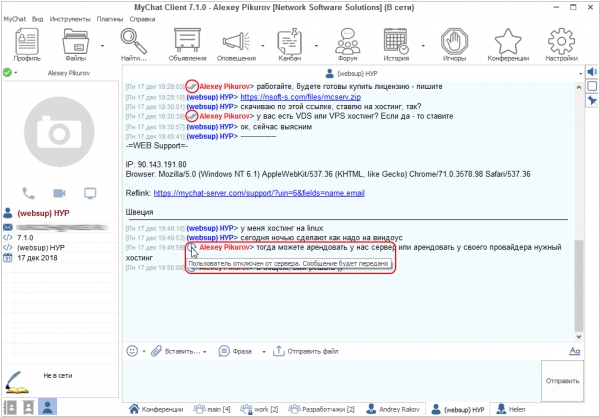Screen dimensions: 600x417
Task: Click the screen sharing monitor icon
Action: coord(90,193)
